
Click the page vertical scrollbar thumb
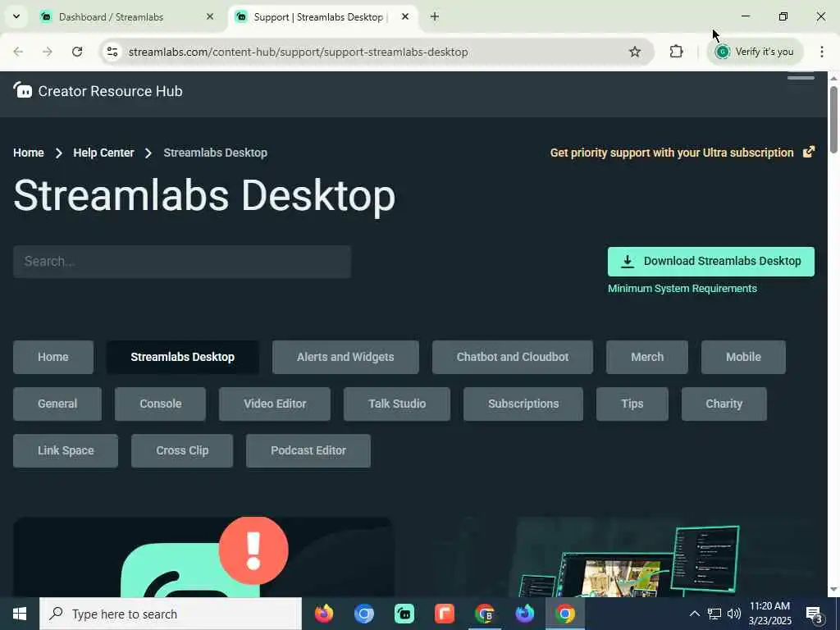coord(833,119)
